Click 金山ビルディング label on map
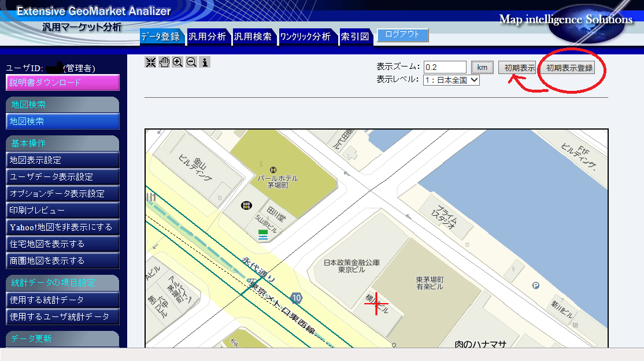The image size is (644, 361). [x=198, y=167]
